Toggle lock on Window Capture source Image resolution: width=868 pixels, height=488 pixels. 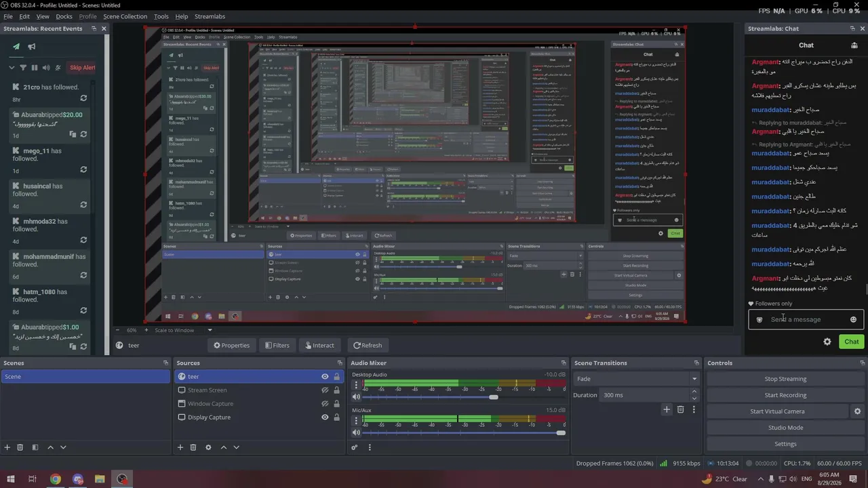(336, 404)
